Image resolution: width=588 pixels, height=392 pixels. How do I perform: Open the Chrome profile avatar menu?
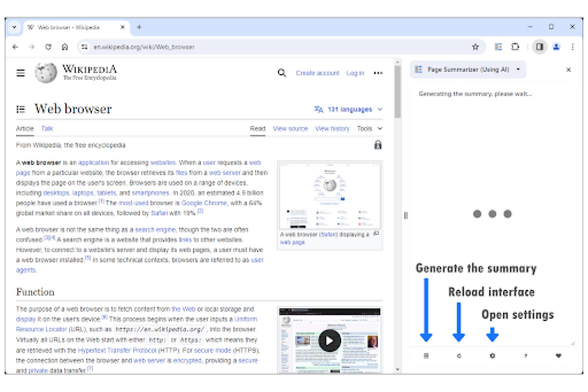coord(556,47)
